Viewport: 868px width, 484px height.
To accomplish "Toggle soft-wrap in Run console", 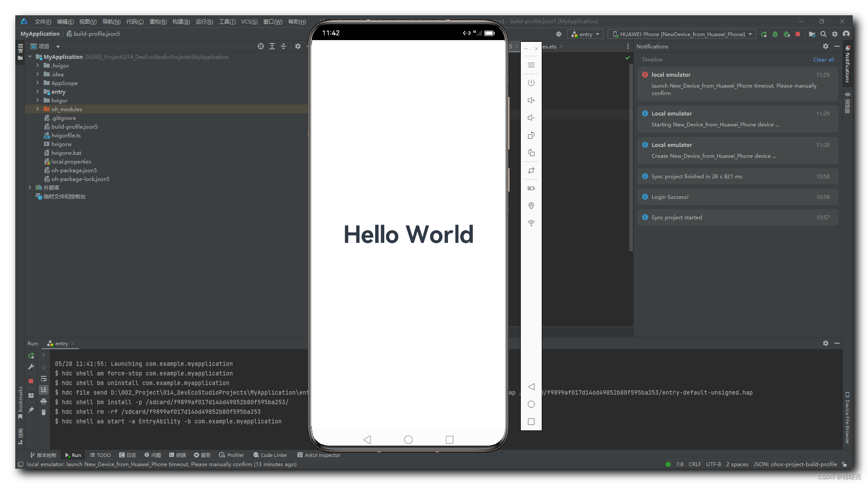I will coord(44,378).
